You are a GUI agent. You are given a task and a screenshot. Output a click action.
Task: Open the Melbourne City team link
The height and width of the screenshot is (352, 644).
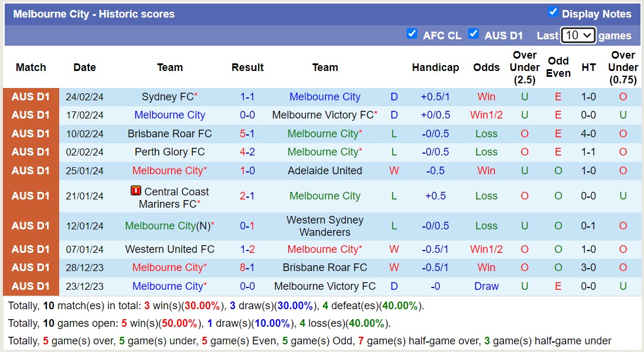(x=325, y=96)
